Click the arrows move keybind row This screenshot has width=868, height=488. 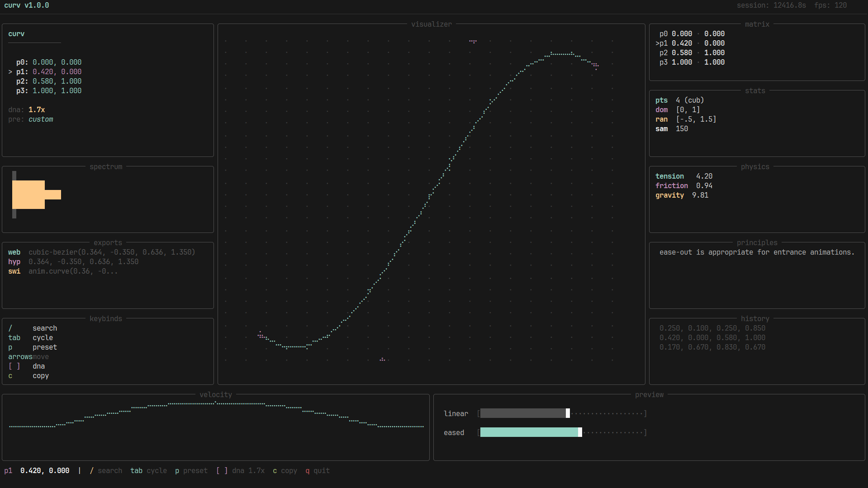click(x=28, y=357)
